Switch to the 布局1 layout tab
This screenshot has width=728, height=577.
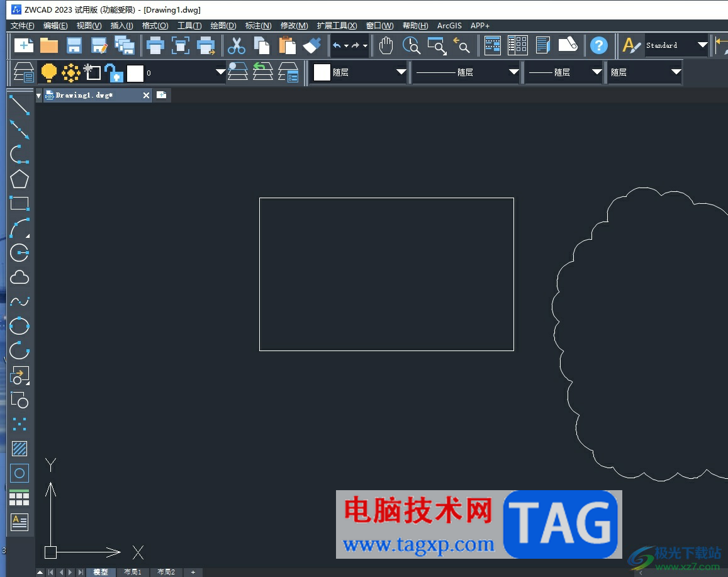tap(133, 572)
